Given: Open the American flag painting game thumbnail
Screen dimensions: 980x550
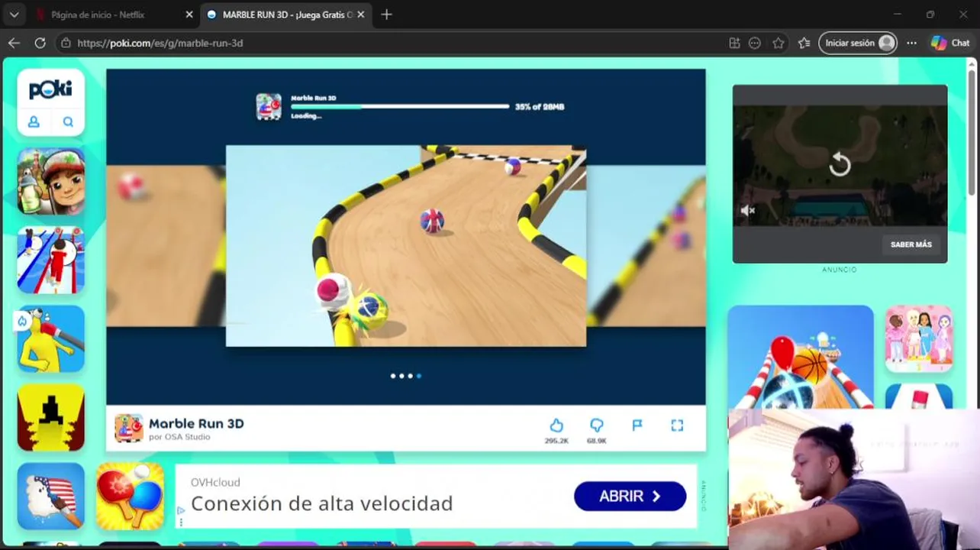Looking at the screenshot, I should click(51, 496).
